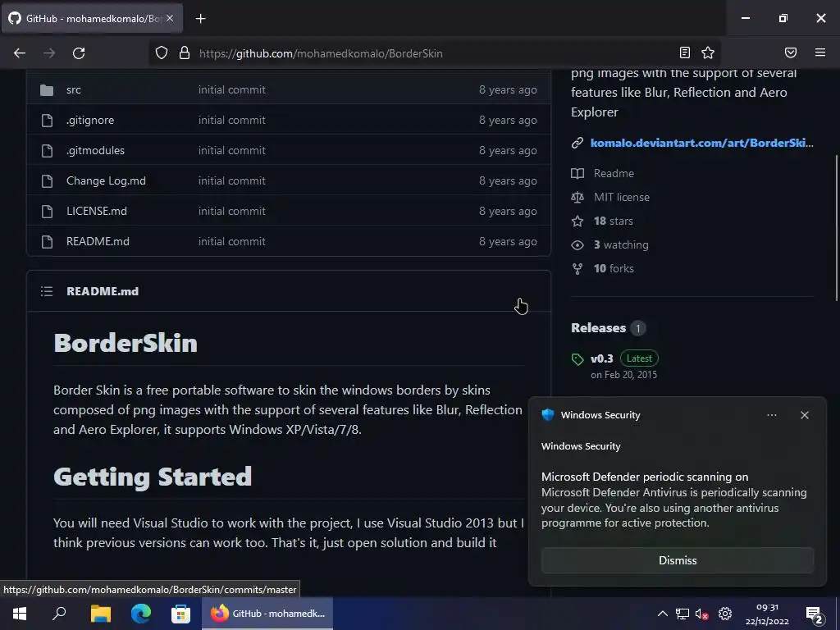Screen dimensions: 840x630
Task: Open komalo.deviantart.com link
Action: [701, 143]
